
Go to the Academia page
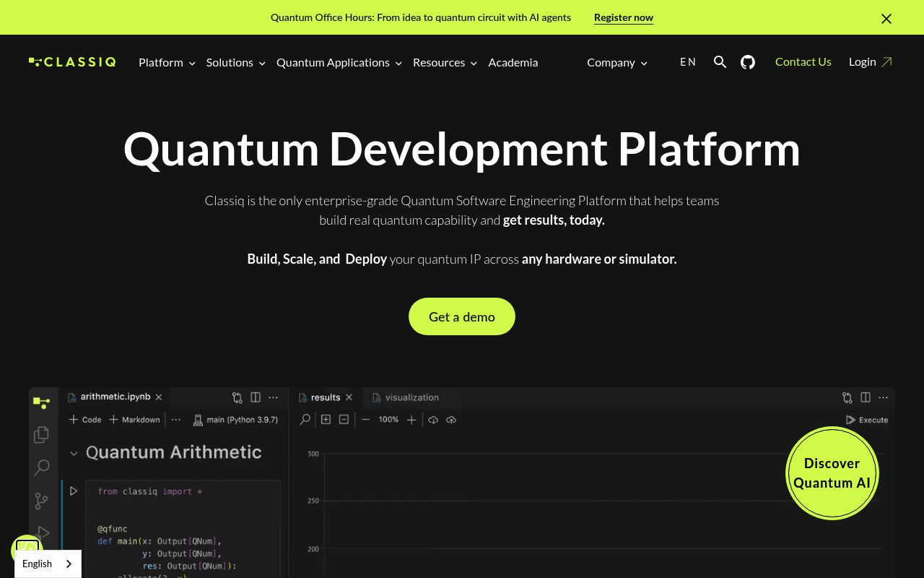513,63
